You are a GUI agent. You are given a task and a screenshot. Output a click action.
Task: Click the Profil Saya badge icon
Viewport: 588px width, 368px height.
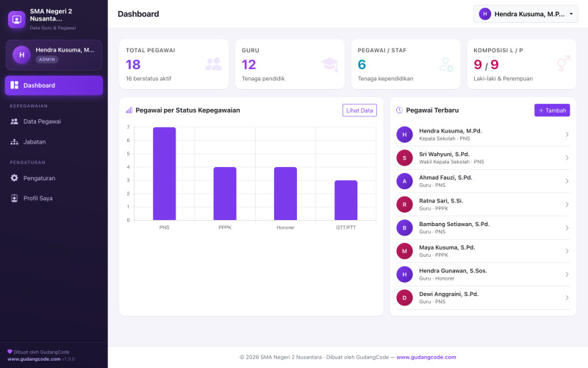(14, 198)
